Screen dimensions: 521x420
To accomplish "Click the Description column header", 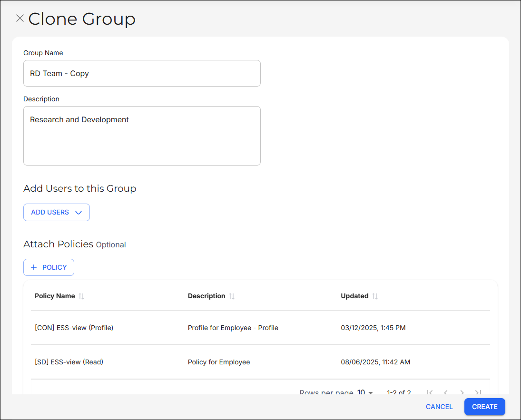I will 206,296.
